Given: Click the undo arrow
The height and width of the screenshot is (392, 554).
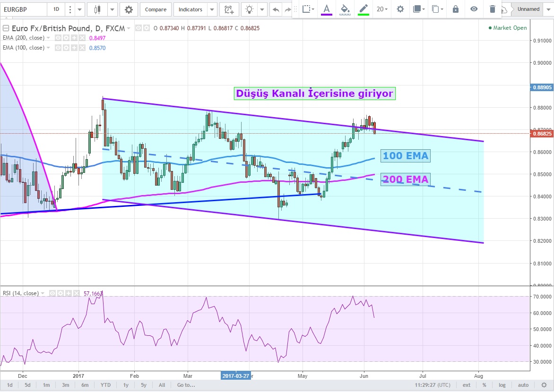Looking at the screenshot, I should [x=276, y=9].
